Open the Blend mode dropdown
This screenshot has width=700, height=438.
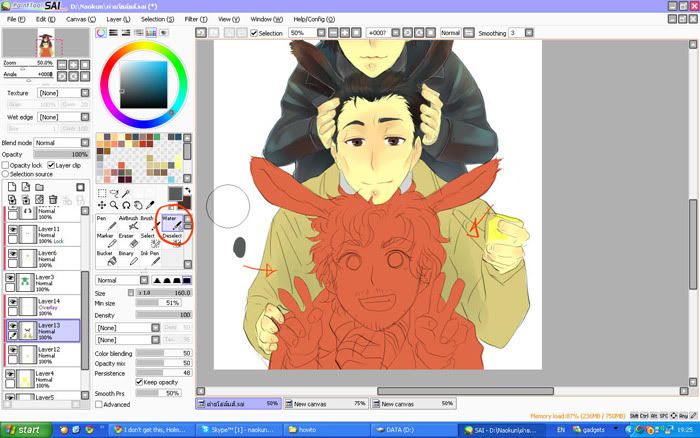tap(60, 143)
